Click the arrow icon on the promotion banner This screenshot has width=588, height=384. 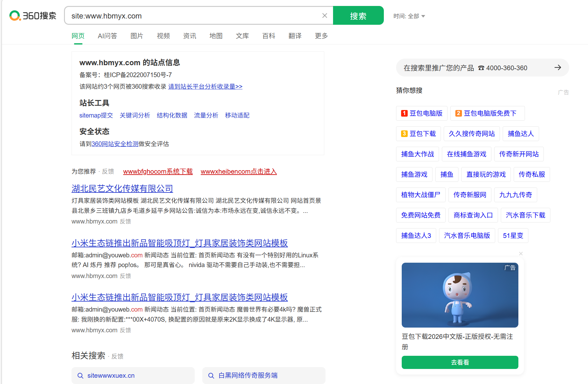tap(558, 67)
